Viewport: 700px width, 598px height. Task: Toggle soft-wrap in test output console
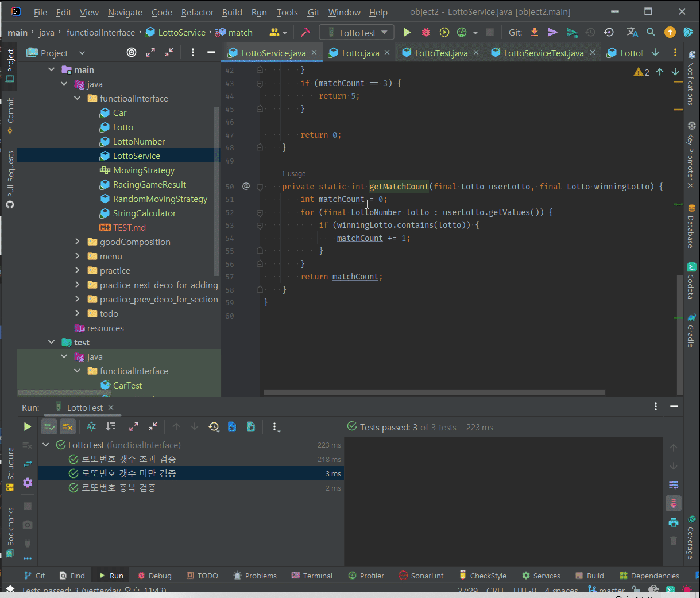(674, 485)
